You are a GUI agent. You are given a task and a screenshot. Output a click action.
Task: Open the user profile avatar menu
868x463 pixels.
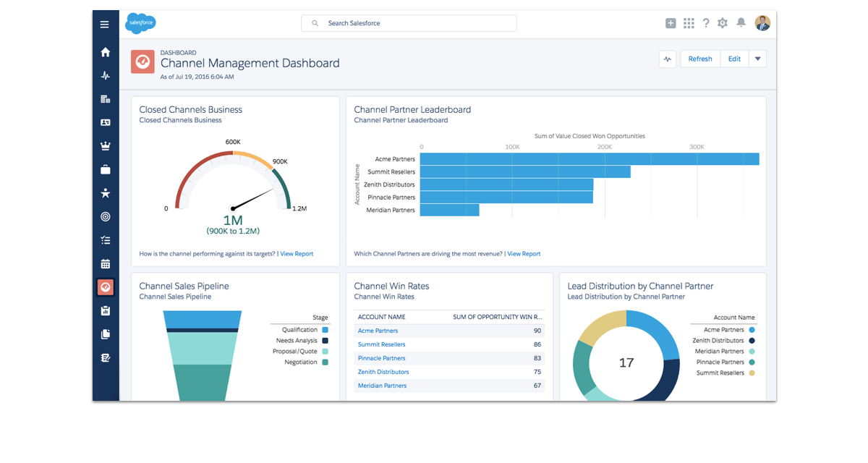point(762,23)
